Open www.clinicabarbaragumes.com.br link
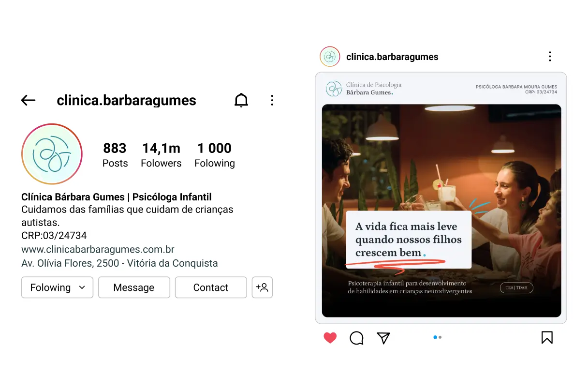This screenshot has height=392, width=588. click(98, 250)
